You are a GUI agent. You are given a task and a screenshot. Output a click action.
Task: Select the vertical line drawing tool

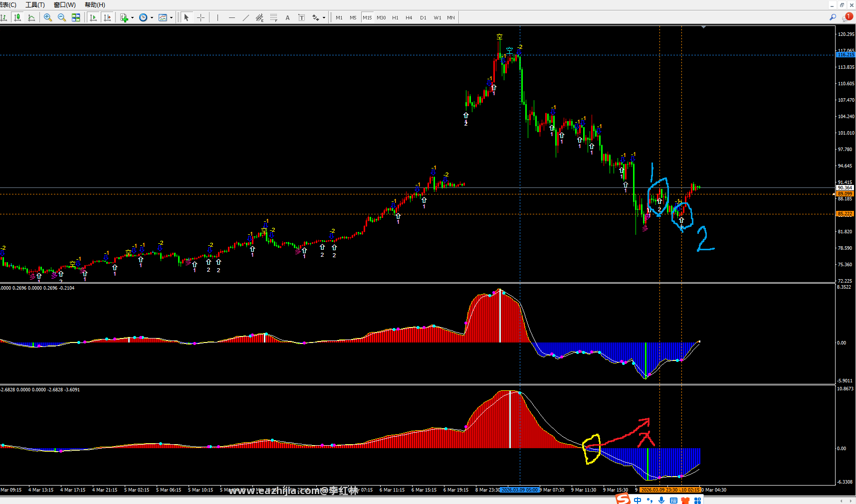tap(218, 17)
